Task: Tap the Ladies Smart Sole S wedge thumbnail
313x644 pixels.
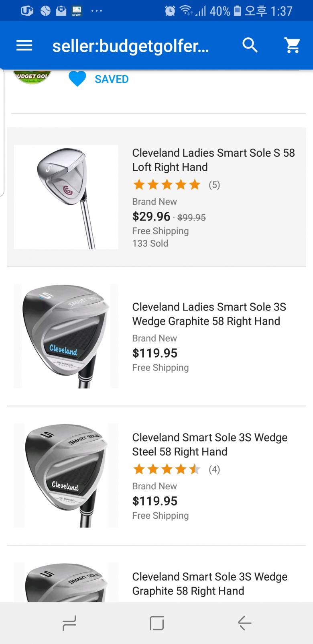Action: [66, 197]
